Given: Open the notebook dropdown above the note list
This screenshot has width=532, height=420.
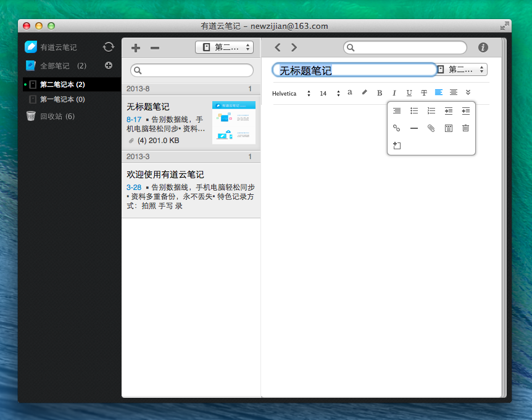Looking at the screenshot, I should (224, 47).
